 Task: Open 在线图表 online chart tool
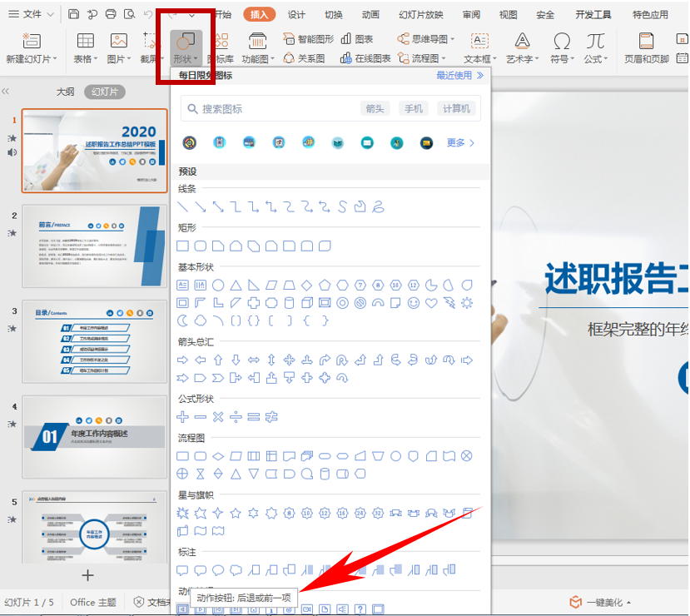365,58
